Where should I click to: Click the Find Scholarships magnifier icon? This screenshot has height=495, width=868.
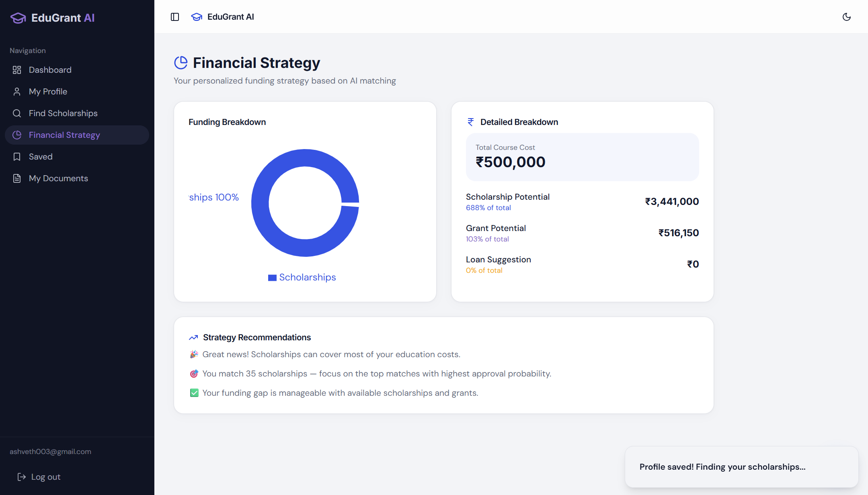tap(17, 113)
